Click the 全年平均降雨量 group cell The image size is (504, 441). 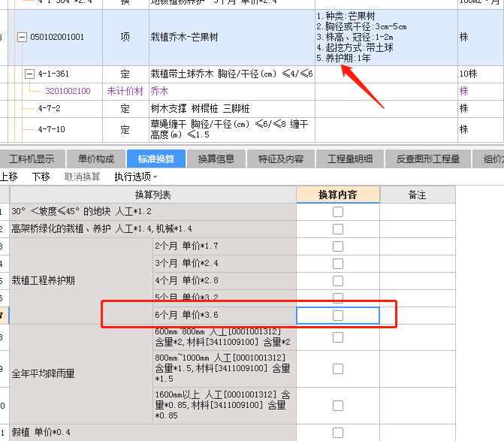coord(81,374)
